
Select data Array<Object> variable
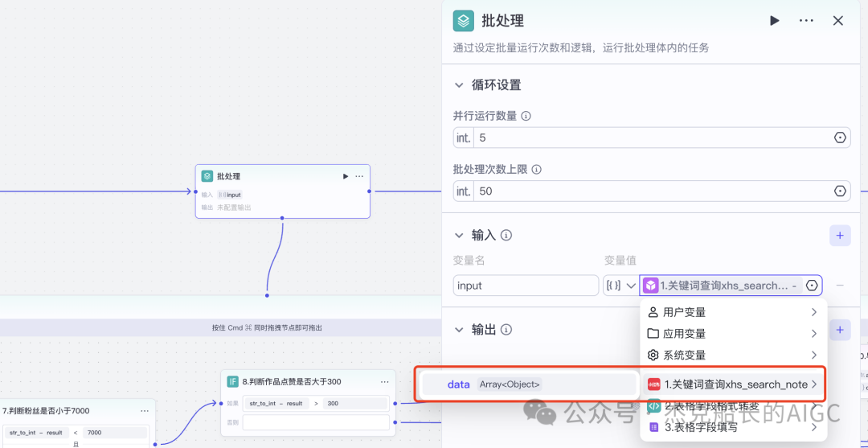click(x=529, y=384)
